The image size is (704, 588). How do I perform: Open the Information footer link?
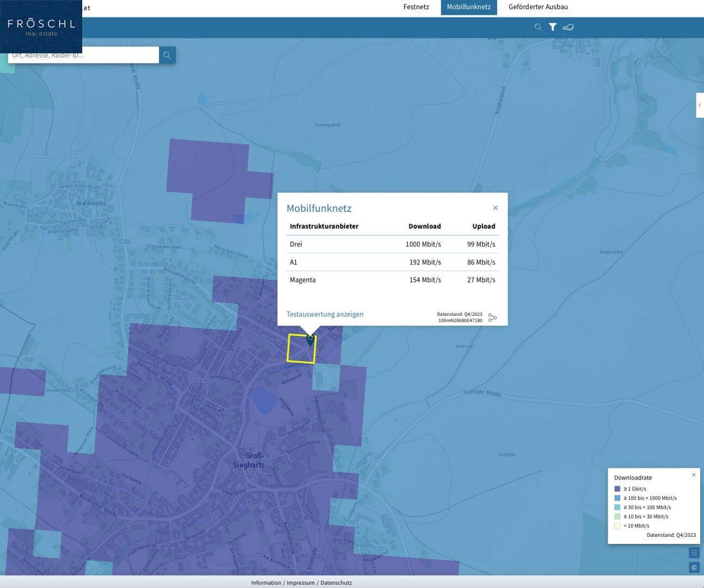click(x=266, y=583)
